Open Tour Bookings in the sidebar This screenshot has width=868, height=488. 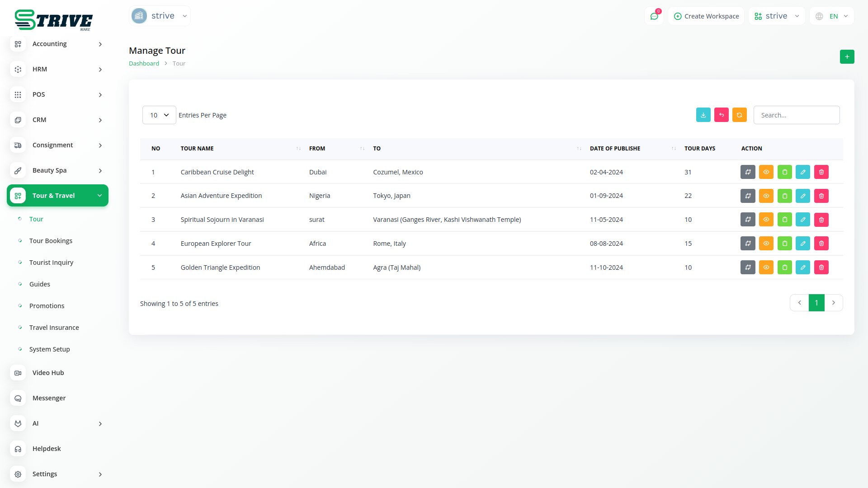pos(51,241)
